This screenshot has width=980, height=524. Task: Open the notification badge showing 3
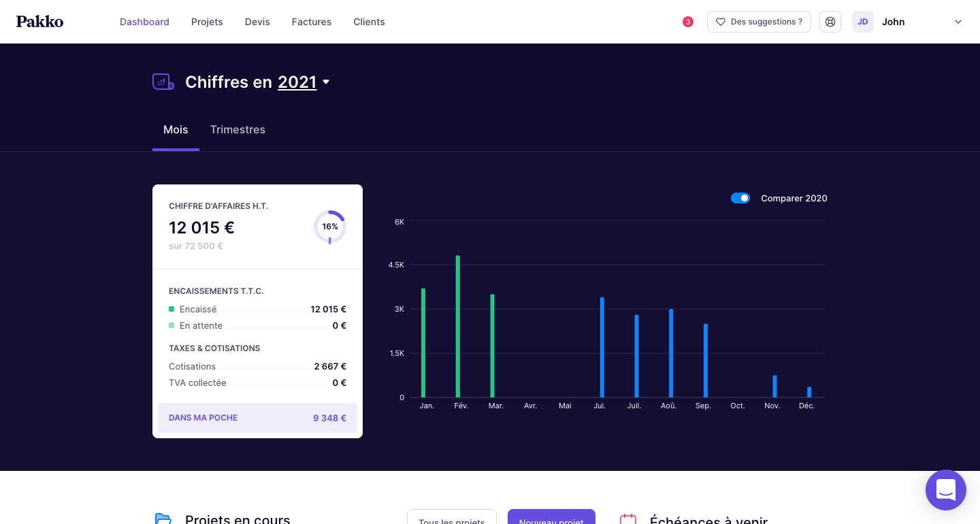tap(687, 21)
